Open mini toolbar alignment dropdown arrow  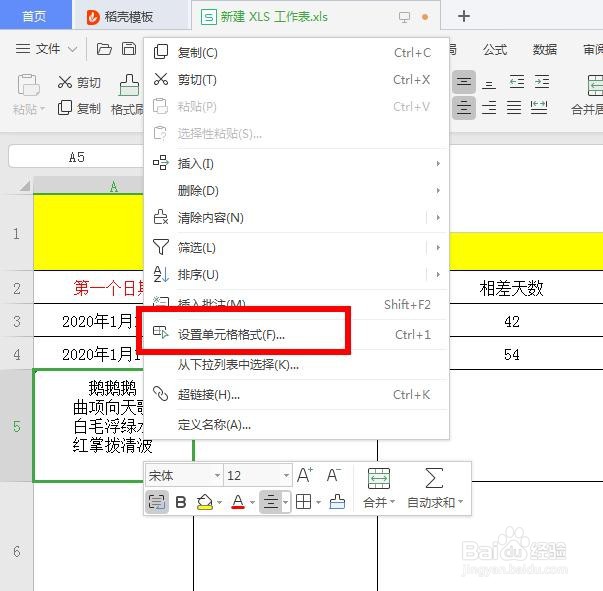click(x=285, y=502)
